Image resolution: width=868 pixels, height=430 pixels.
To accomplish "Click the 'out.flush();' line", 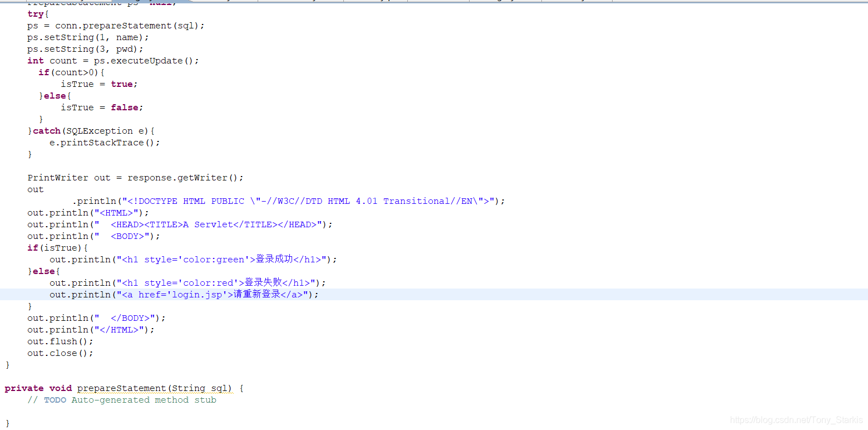I will 60,341.
